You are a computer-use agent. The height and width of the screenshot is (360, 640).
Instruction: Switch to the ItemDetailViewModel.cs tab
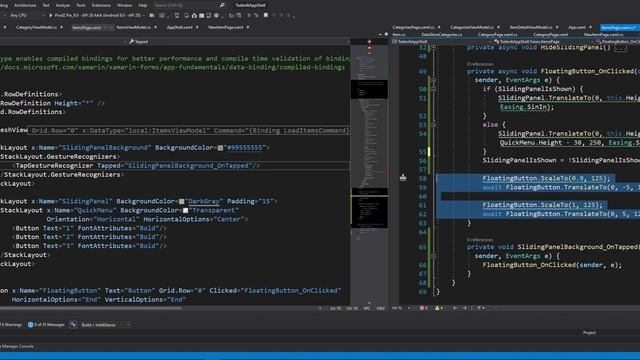pos(531,27)
